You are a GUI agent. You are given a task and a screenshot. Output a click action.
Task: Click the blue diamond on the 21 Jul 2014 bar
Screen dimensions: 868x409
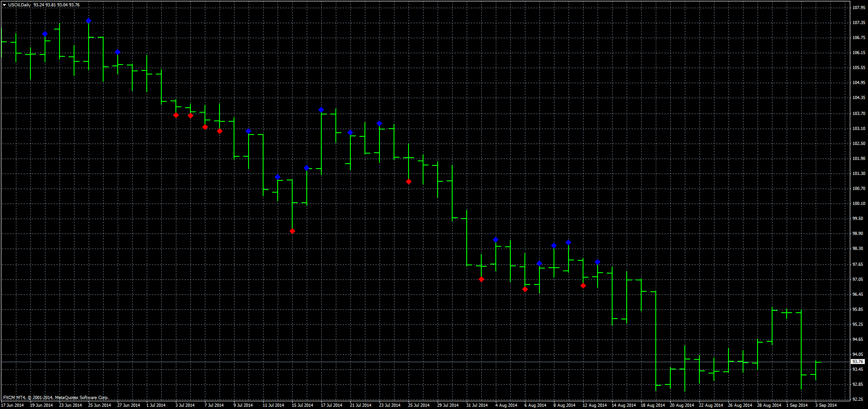click(x=350, y=133)
